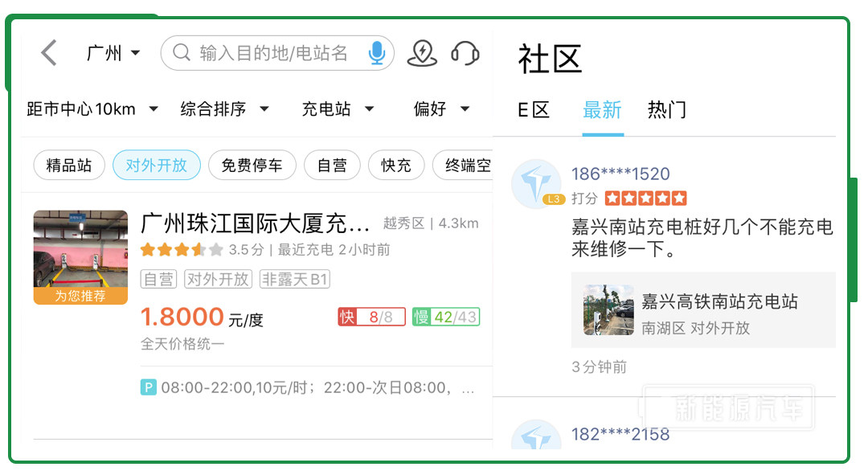The width and height of the screenshot is (868, 475).
Task: Open the map location view icon
Action: coord(422,53)
